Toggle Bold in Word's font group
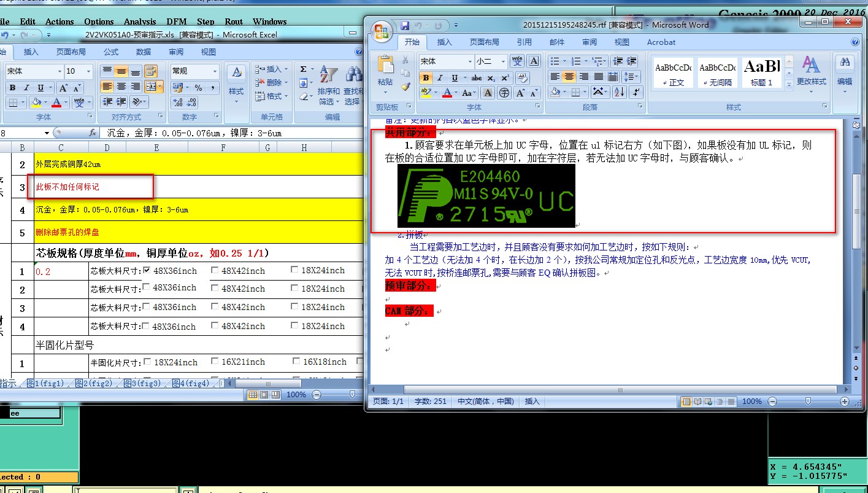This screenshot has width=868, height=493. point(425,78)
